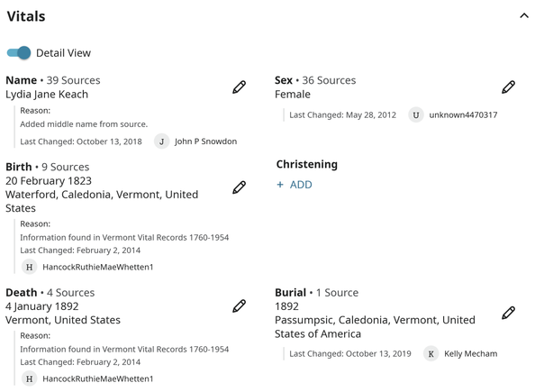The image size is (535, 392).
Task: Click the J avatar for John P Snowdon
Action: (162, 141)
